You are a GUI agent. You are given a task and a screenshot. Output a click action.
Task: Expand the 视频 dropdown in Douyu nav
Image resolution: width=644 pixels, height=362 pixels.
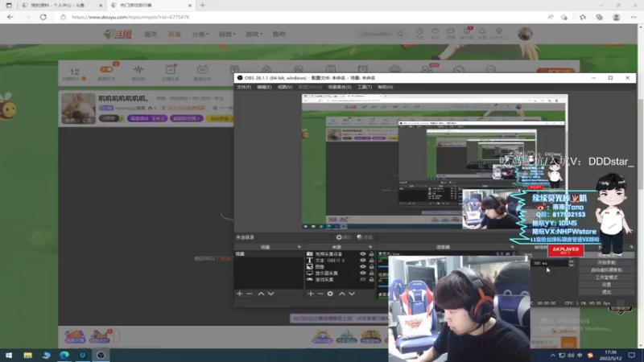point(227,34)
